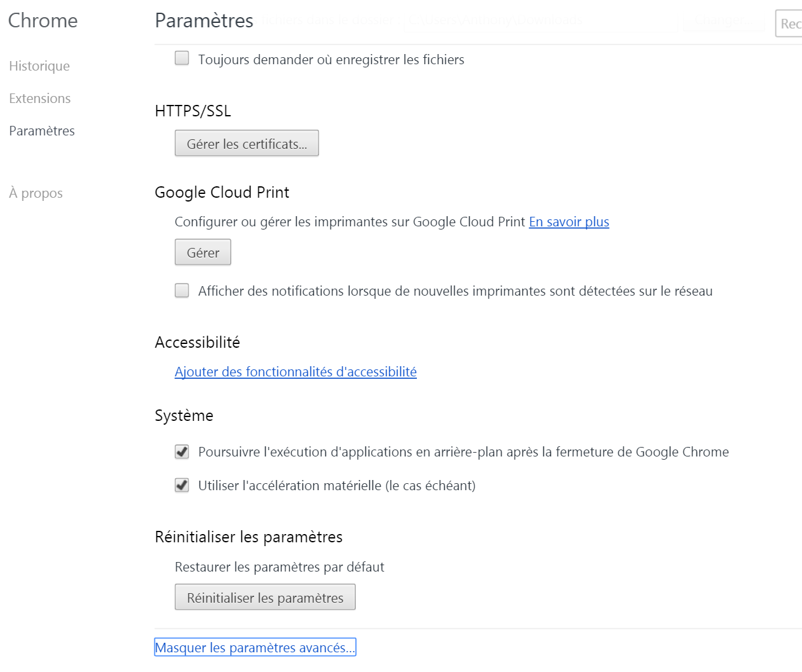The width and height of the screenshot is (802, 672).
Task: Enable 'Toujours demander où enregistrer les fichiers'
Action: click(x=182, y=58)
